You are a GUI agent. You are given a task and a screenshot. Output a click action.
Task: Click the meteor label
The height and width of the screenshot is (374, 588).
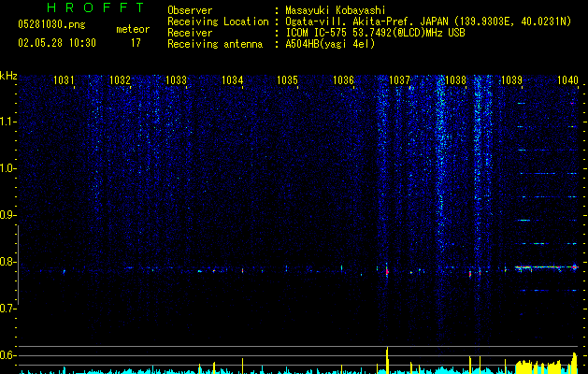pyautogui.click(x=133, y=29)
